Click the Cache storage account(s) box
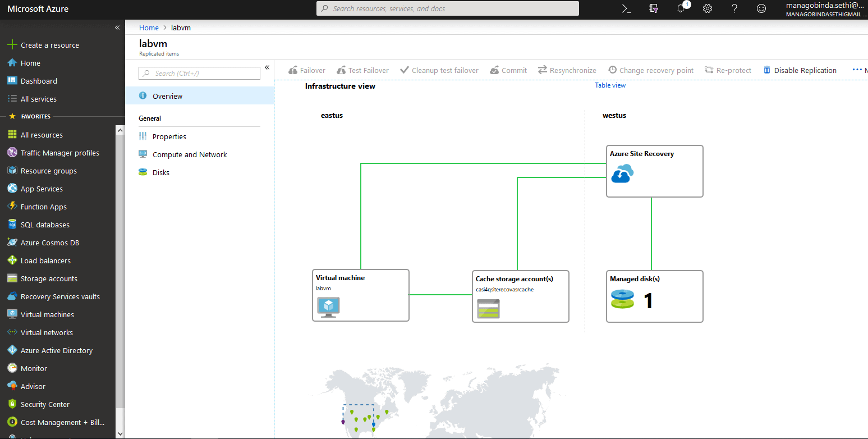868x439 pixels. pyautogui.click(x=521, y=296)
